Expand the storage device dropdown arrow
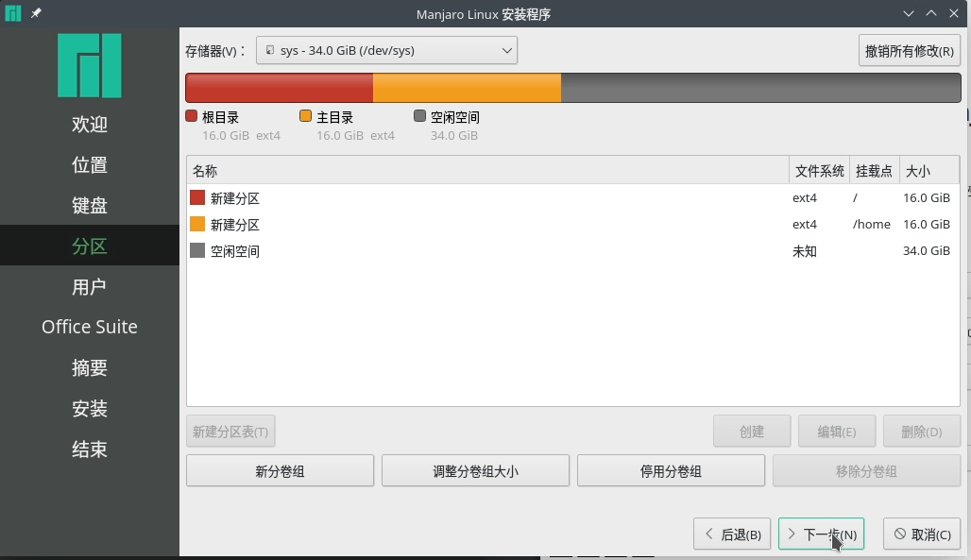 506,50
